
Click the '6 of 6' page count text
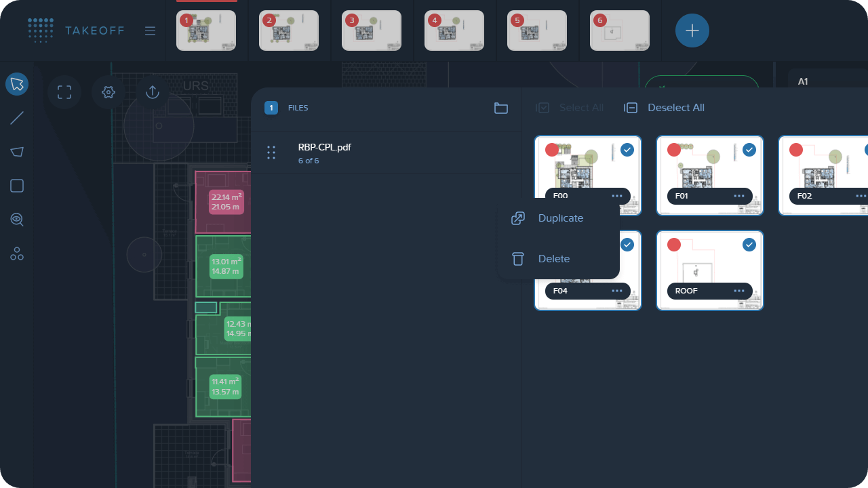point(309,161)
